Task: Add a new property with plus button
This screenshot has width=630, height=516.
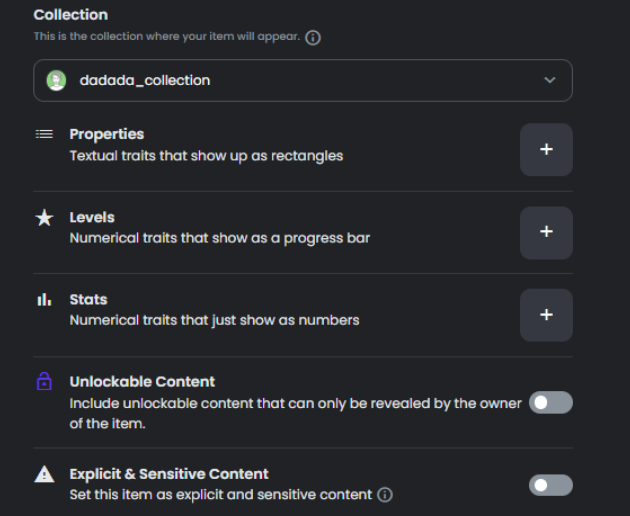Action: (546, 149)
